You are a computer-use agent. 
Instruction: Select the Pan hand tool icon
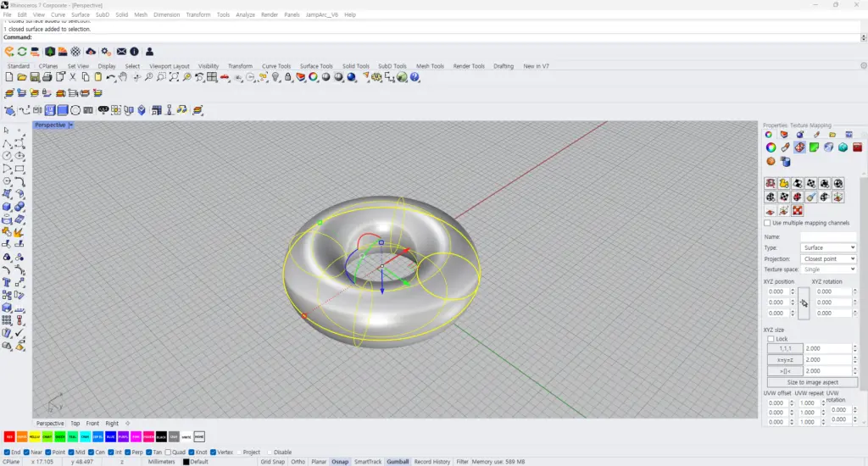pyautogui.click(x=123, y=77)
